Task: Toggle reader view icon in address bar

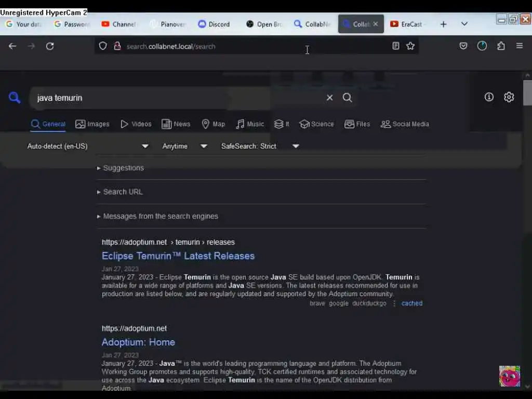Action: click(395, 46)
